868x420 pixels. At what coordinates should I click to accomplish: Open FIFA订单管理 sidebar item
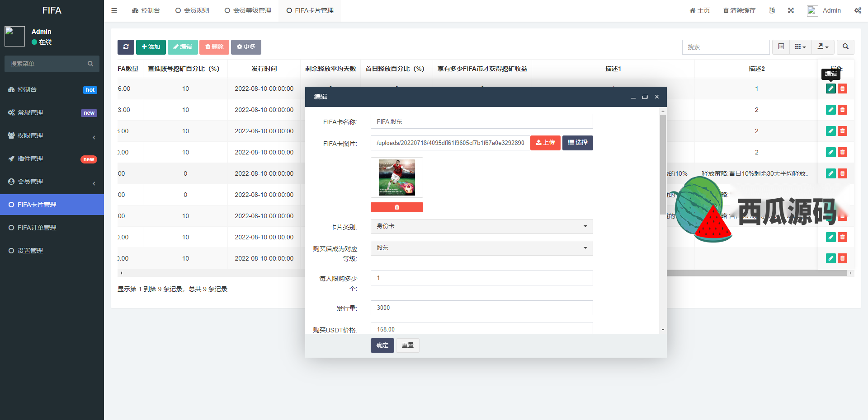[52, 228]
